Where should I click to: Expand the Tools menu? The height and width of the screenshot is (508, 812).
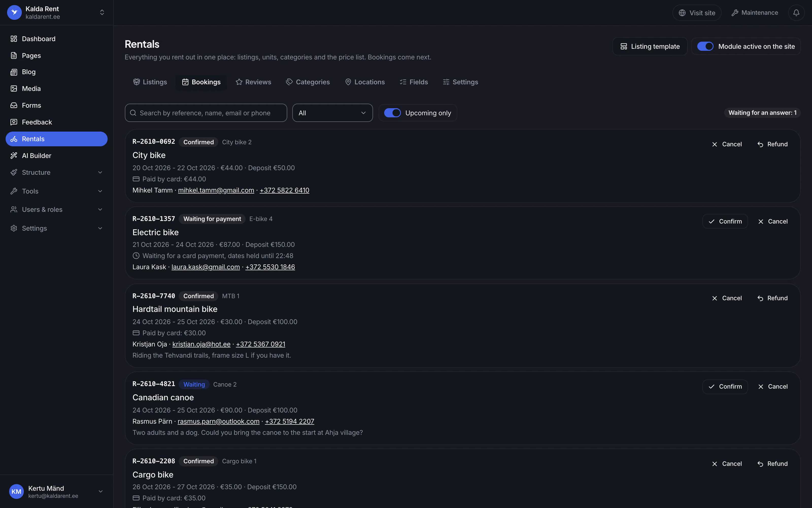[56, 191]
